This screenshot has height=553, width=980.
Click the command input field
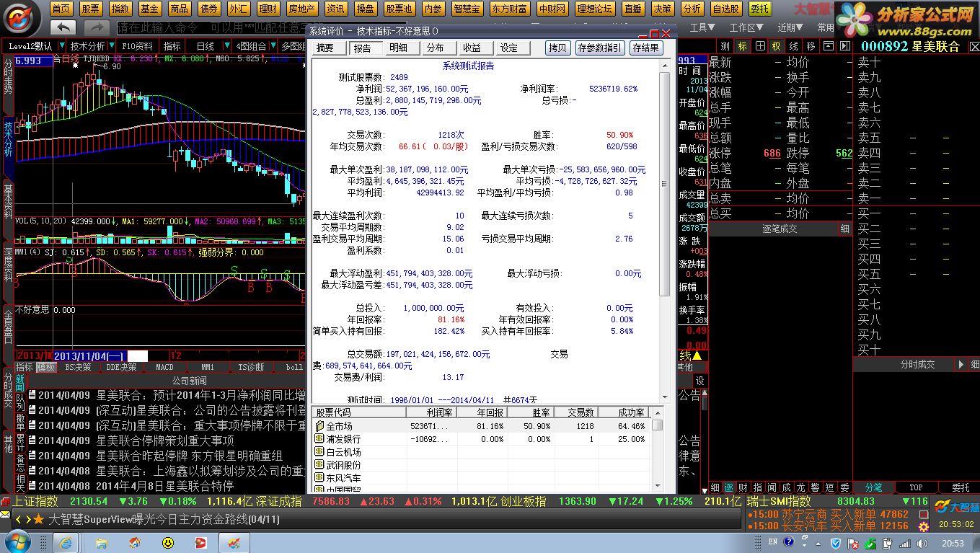pyautogui.click(x=211, y=27)
